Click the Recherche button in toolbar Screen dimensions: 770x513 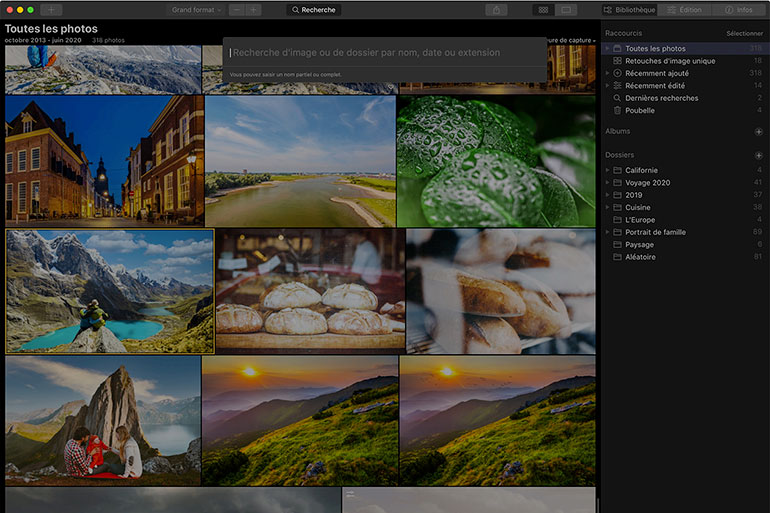(314, 10)
